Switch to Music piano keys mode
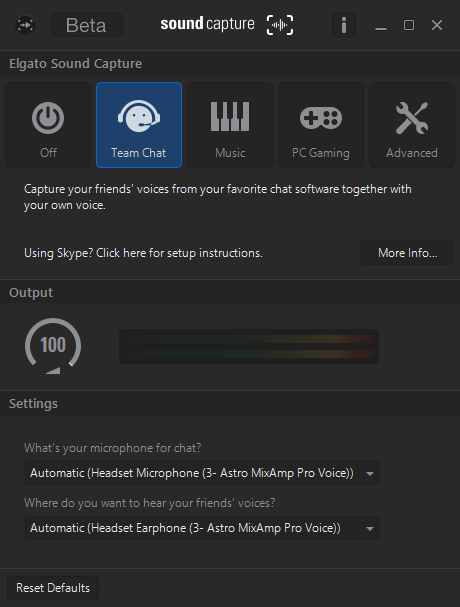This screenshot has width=460, height=607. (230, 125)
